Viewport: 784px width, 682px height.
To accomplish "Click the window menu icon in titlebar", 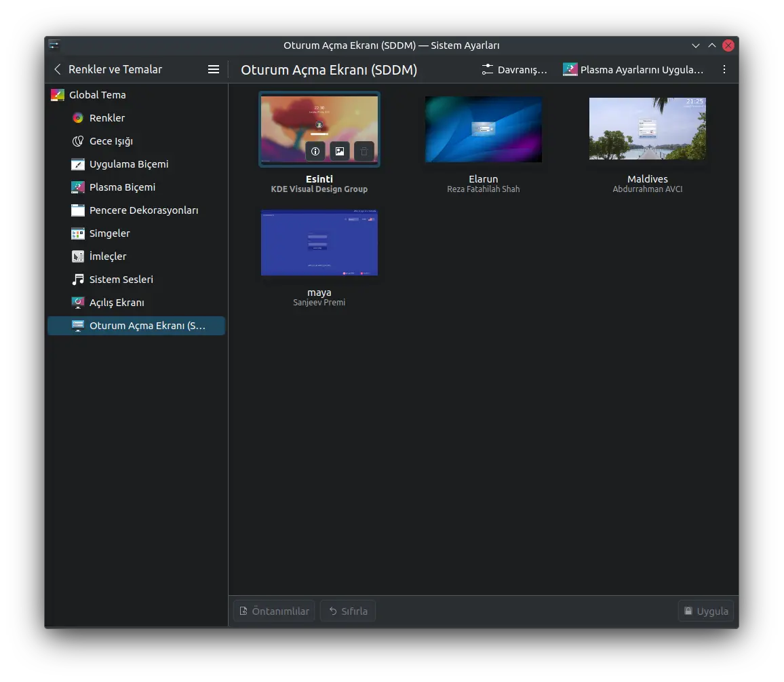I will point(54,45).
